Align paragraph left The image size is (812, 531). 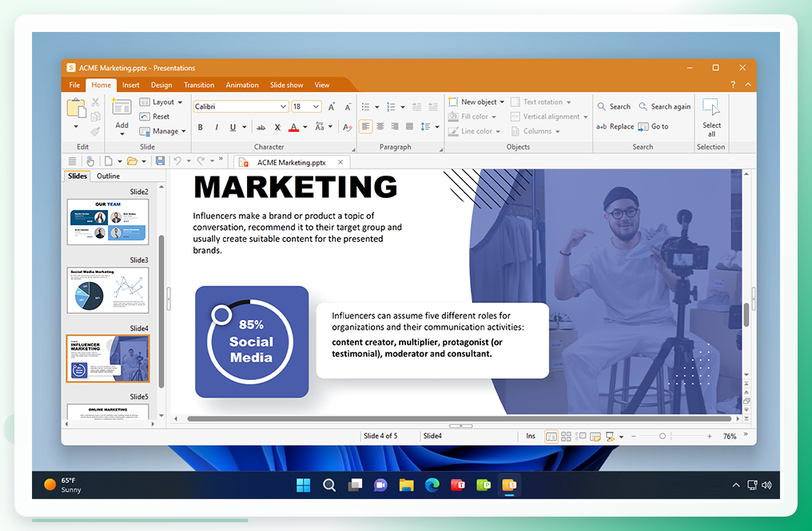click(x=365, y=126)
